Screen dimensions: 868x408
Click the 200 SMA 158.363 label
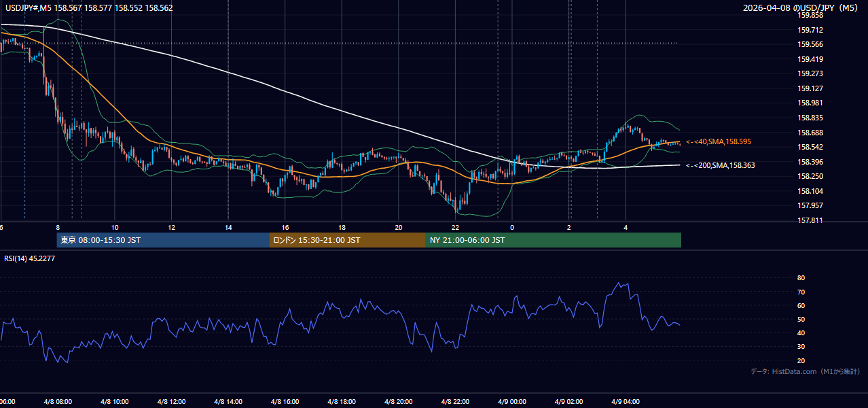click(721, 165)
